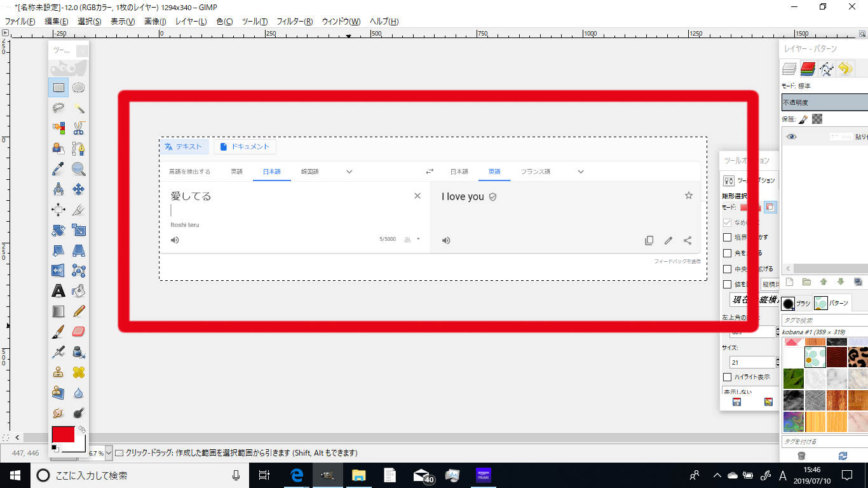
Task: Select the Ellipse Select tool
Action: pos(79,88)
